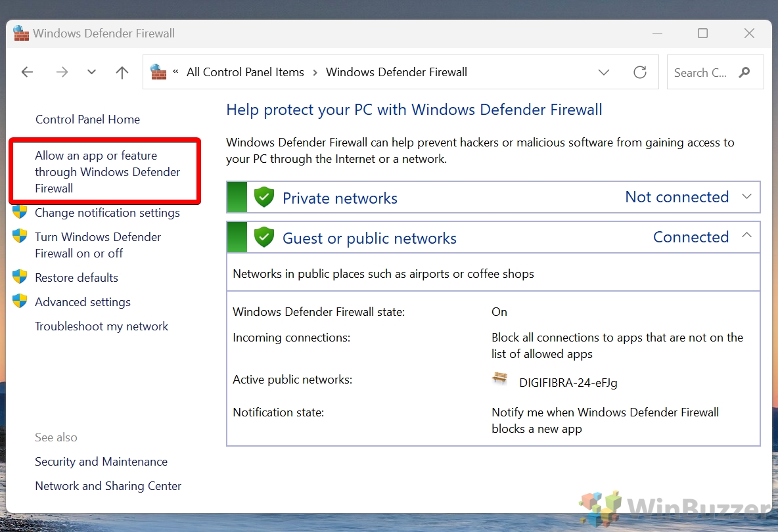Click the DIGIFIBRA-24-eFJg network name
This screenshot has width=778, height=532.
(x=568, y=383)
